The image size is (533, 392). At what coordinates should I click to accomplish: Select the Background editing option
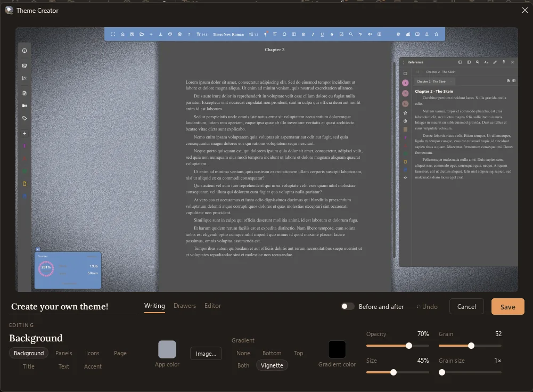(29, 353)
